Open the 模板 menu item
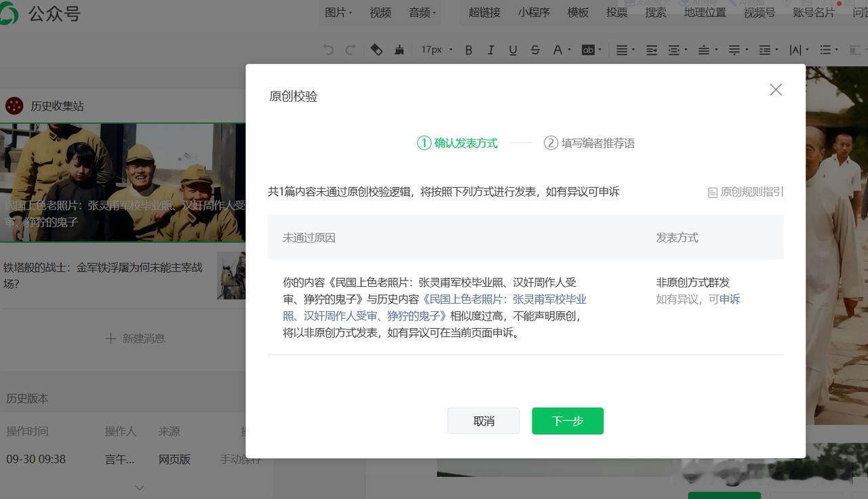The width and height of the screenshot is (868, 499). (x=577, y=12)
